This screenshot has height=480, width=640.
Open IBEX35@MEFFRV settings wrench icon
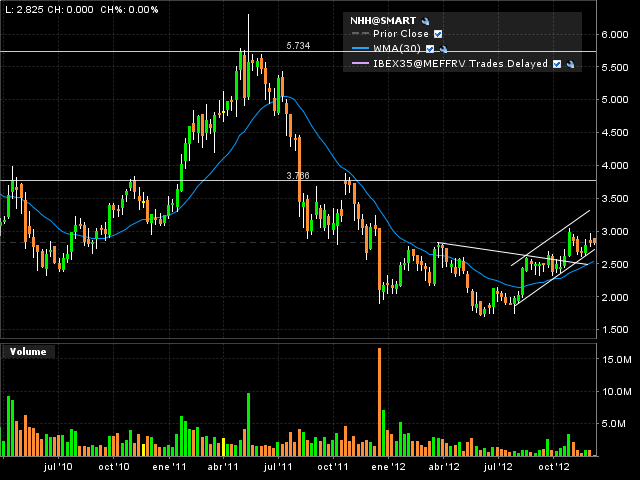[x=571, y=64]
